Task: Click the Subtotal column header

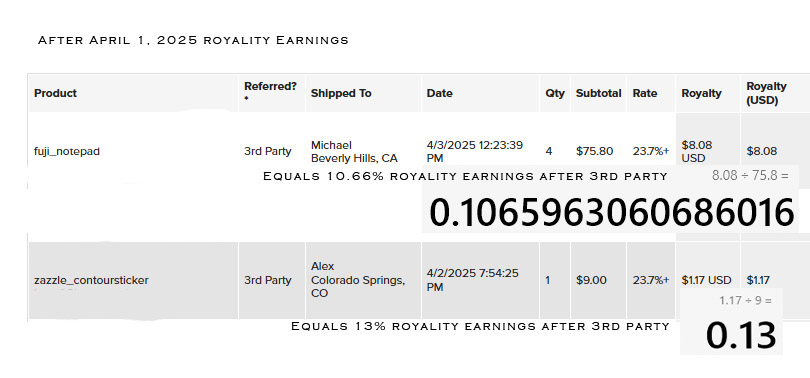Action: click(599, 93)
